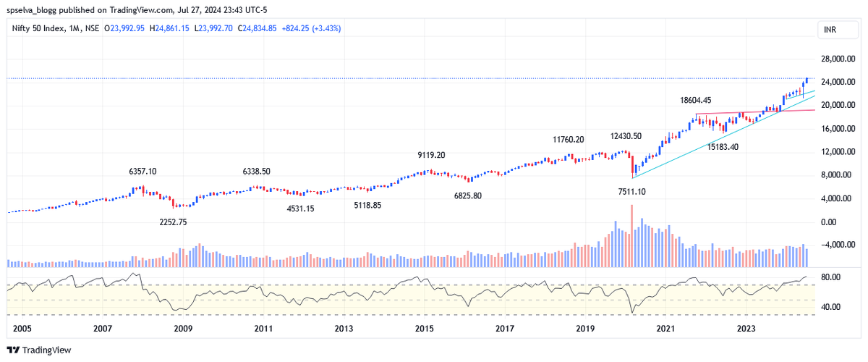Click the 18604.45 high annotation

point(695,100)
